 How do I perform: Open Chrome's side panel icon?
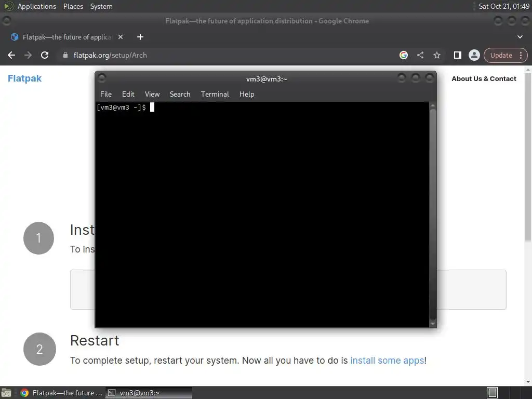point(457,55)
